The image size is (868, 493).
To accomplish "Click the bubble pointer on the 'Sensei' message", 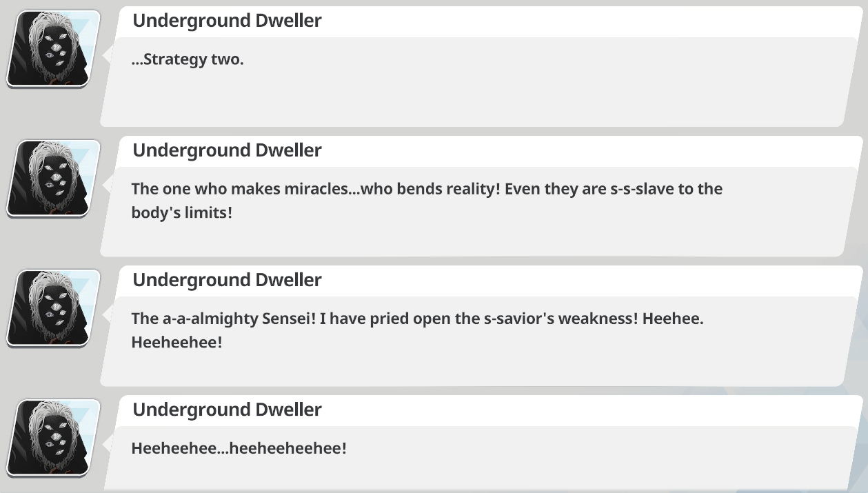I will pyautogui.click(x=108, y=313).
